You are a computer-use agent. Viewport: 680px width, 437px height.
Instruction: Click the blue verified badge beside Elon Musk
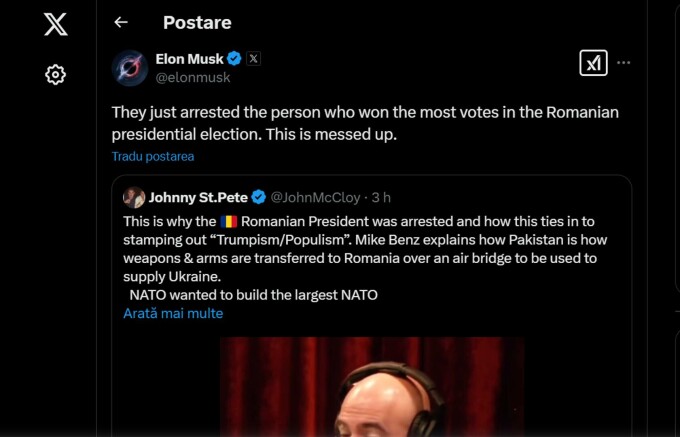click(x=235, y=58)
